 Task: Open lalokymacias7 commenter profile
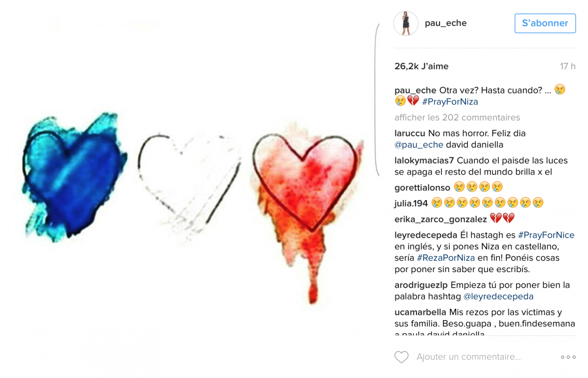[x=424, y=160]
